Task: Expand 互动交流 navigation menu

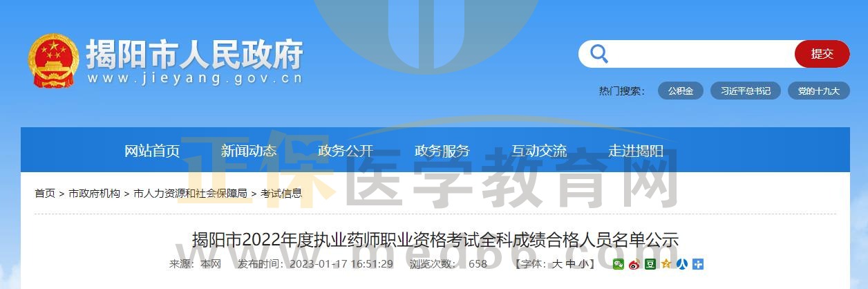Action: [x=539, y=151]
